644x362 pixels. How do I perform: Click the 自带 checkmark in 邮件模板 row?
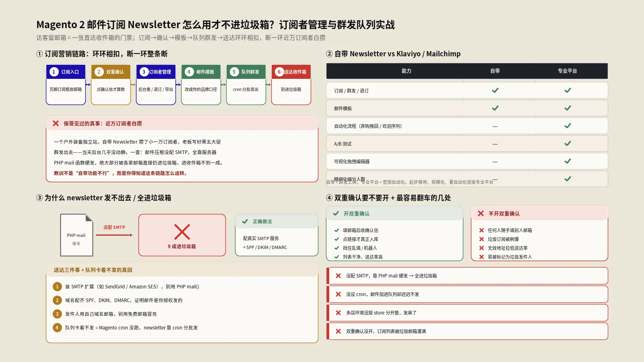(495, 108)
